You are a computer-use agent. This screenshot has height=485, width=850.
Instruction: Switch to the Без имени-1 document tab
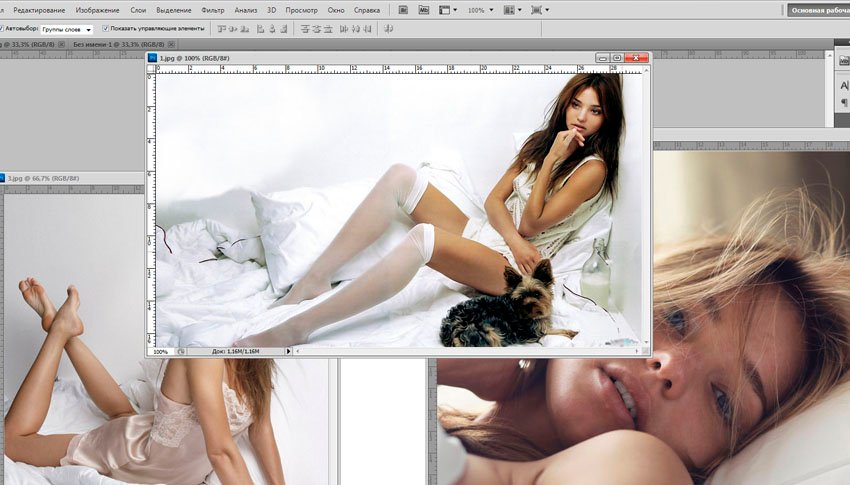click(119, 44)
